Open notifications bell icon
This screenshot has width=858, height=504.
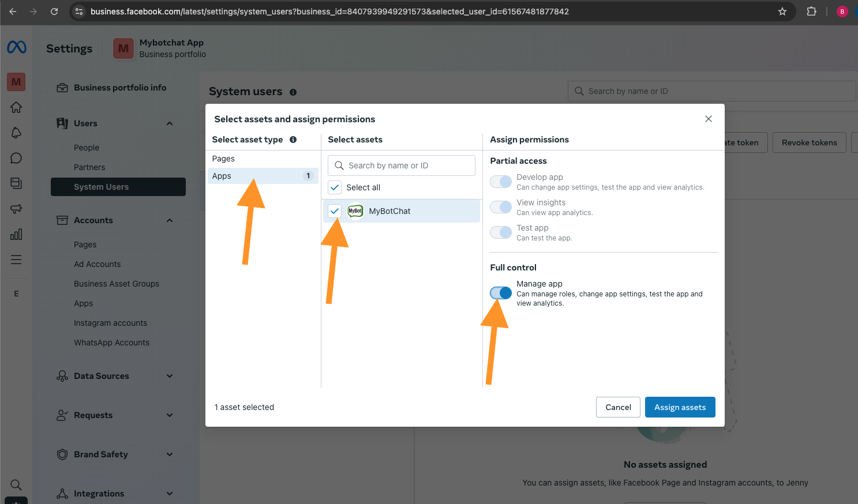[x=16, y=133]
